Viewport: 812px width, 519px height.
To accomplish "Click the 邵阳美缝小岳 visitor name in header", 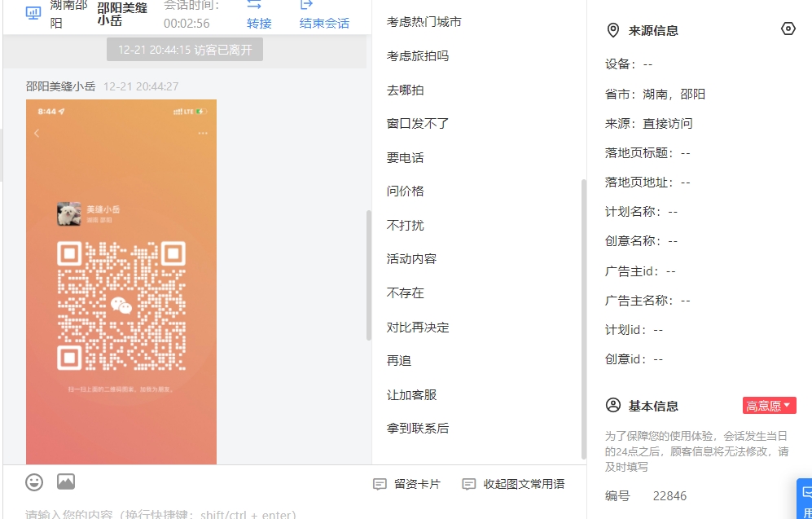I will coord(122,14).
